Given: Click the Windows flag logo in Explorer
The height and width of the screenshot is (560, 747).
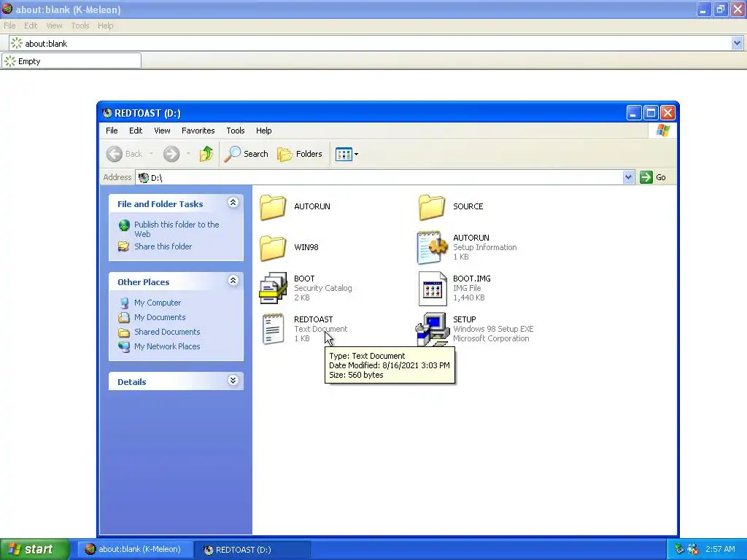Looking at the screenshot, I should pyautogui.click(x=662, y=131).
